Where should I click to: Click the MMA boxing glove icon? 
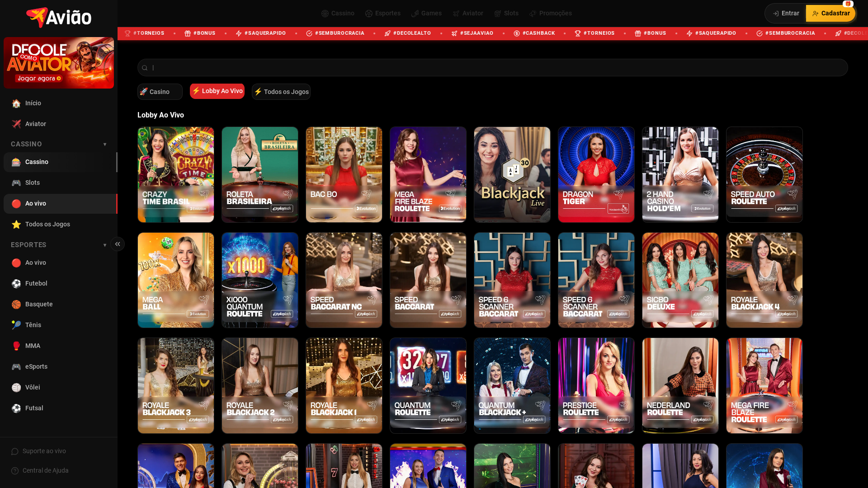[x=16, y=346]
